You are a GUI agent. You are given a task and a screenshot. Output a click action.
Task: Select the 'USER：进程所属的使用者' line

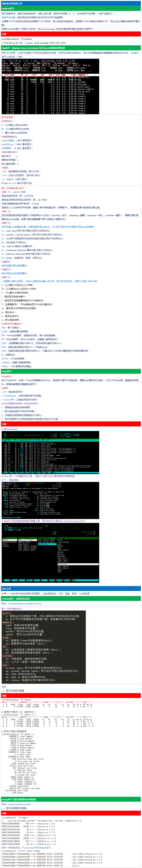tap(15, 332)
